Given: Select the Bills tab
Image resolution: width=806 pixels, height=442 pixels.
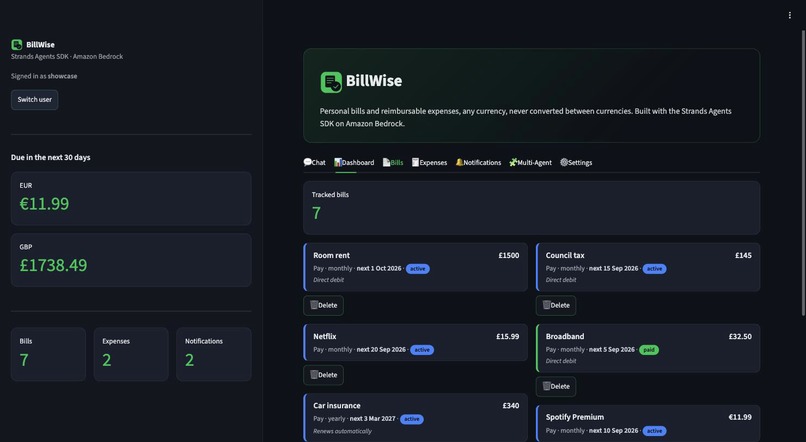Looking at the screenshot, I should (x=393, y=162).
